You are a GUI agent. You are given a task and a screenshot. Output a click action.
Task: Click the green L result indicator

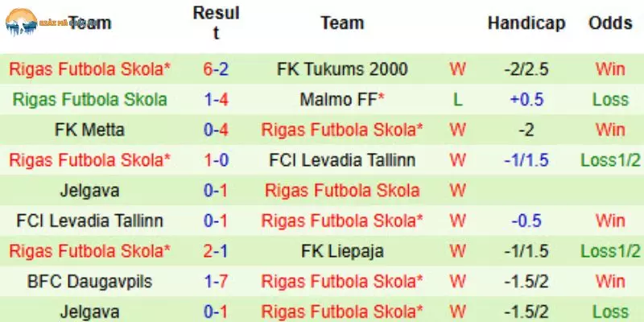457,99
